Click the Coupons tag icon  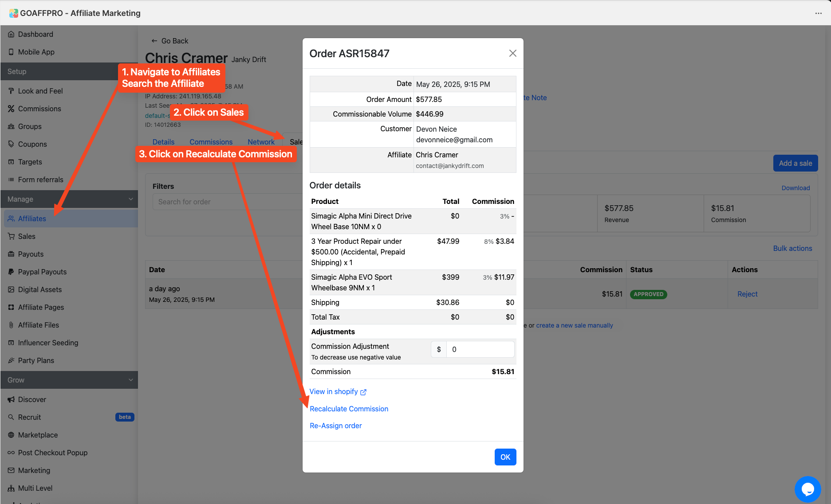pos(11,144)
